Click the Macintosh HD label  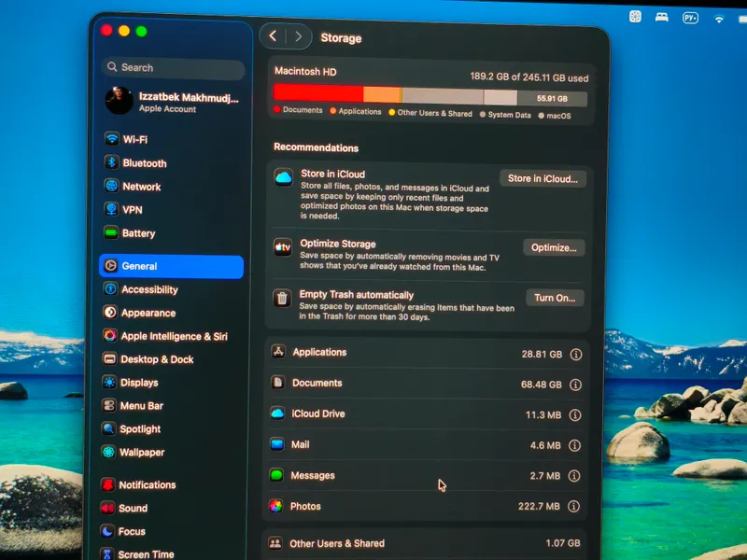(305, 72)
